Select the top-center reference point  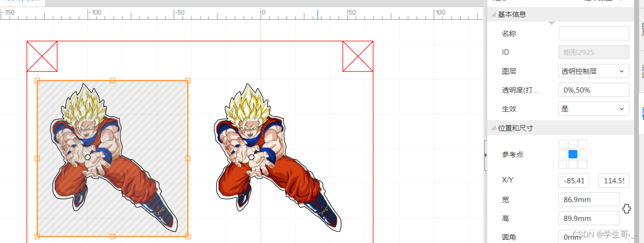click(573, 144)
